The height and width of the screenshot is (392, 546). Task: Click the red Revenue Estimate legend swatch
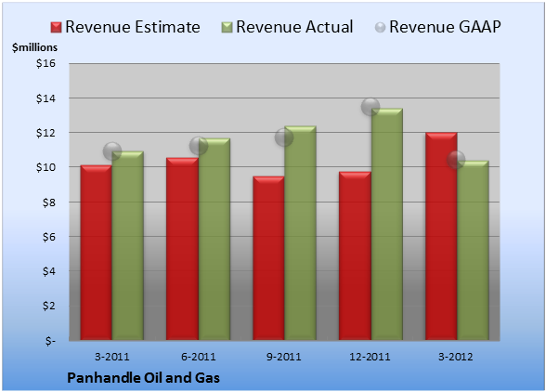[56, 28]
